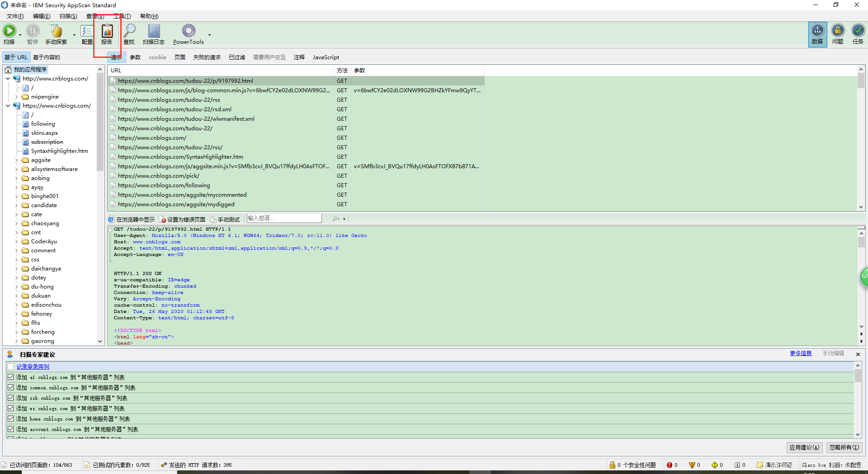Click the informational severity icon in status bar
Viewport: 868px width, 474px height.
737,465
